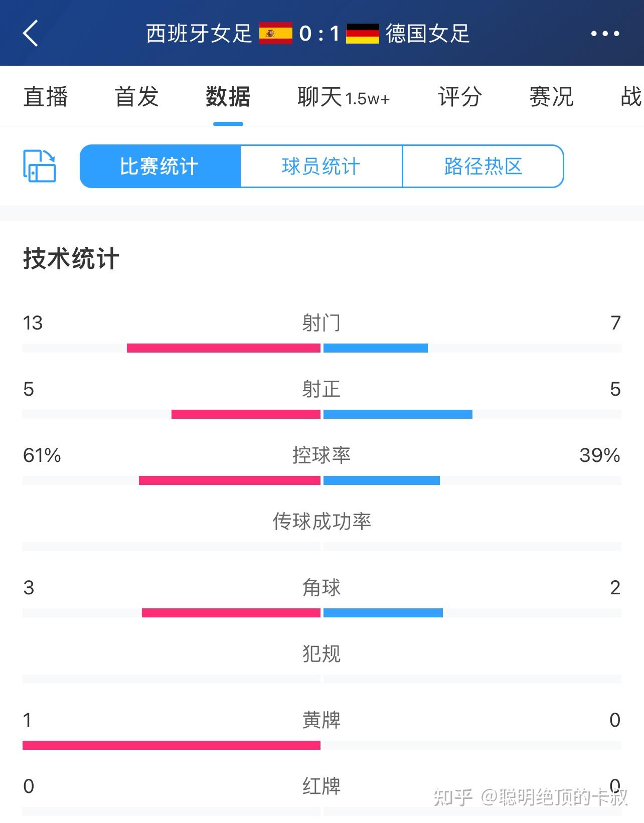Select the 比赛统计 segment
This screenshot has width=644, height=823.
click(160, 167)
